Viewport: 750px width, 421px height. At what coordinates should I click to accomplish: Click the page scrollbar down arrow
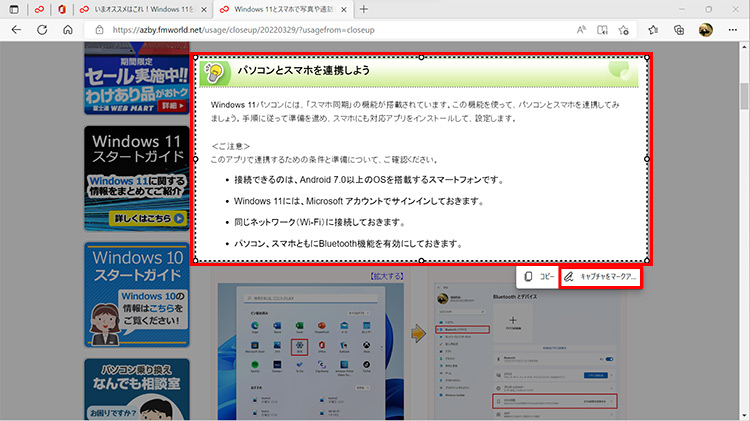click(743, 414)
